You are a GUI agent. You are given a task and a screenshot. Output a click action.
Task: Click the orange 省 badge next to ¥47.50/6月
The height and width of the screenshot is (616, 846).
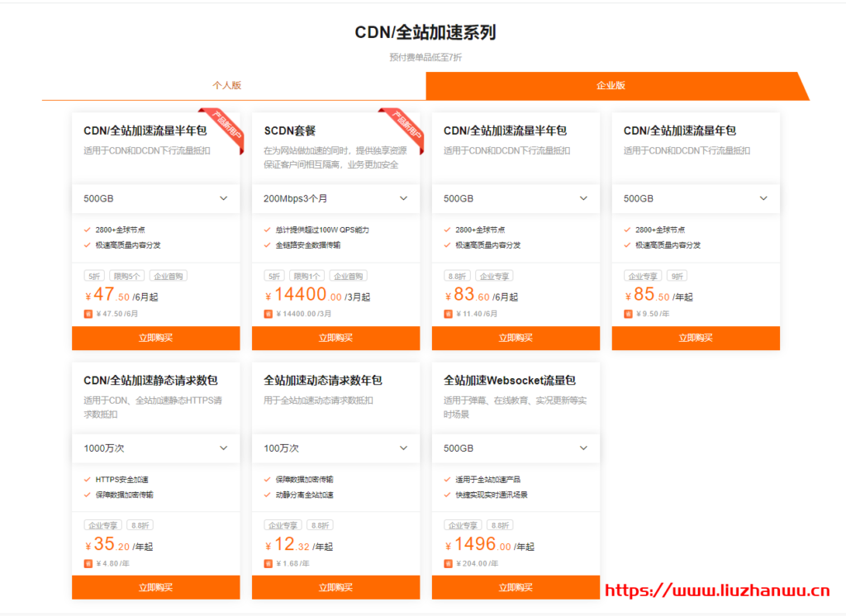(x=88, y=313)
